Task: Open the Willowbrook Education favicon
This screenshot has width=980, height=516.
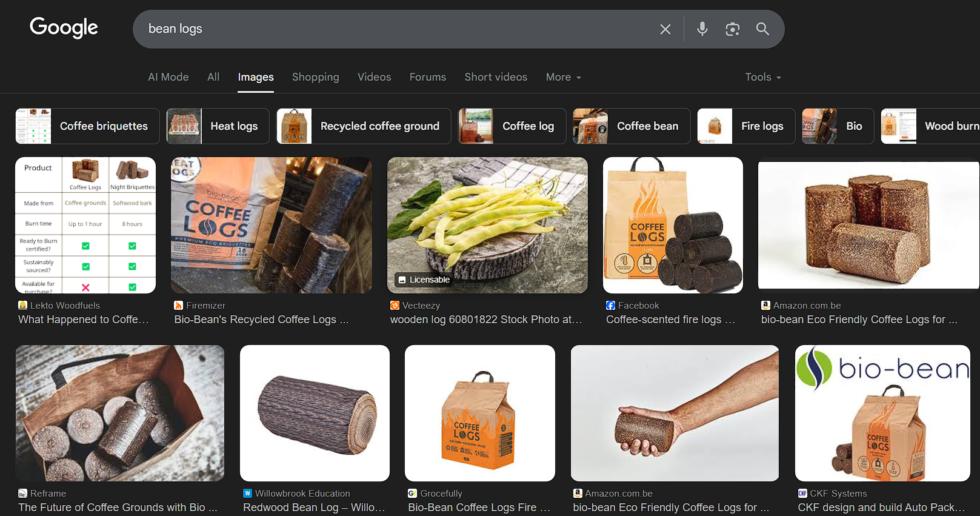Action: [247, 494]
